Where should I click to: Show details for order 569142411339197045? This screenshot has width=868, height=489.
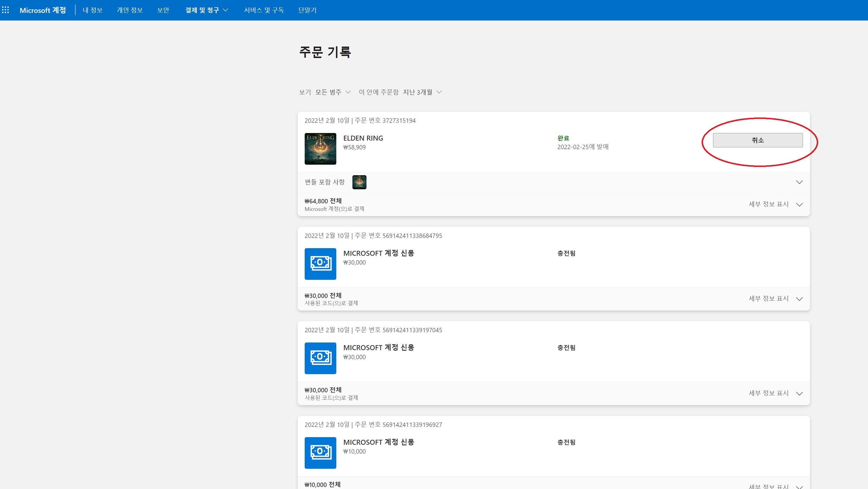775,393
